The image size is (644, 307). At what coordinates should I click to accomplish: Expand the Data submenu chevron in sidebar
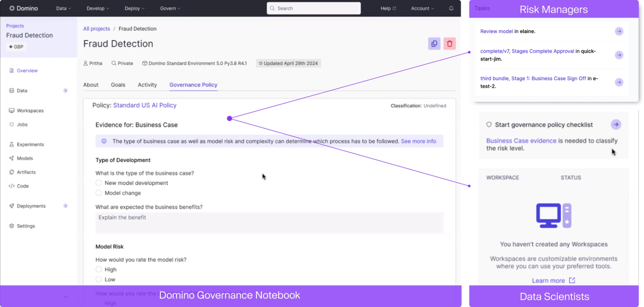65,90
